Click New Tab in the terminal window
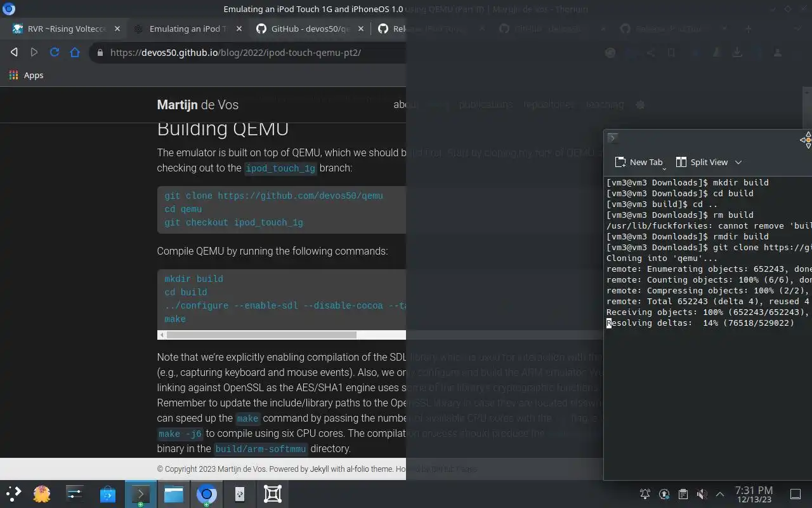Image resolution: width=812 pixels, height=508 pixels. pos(638,162)
